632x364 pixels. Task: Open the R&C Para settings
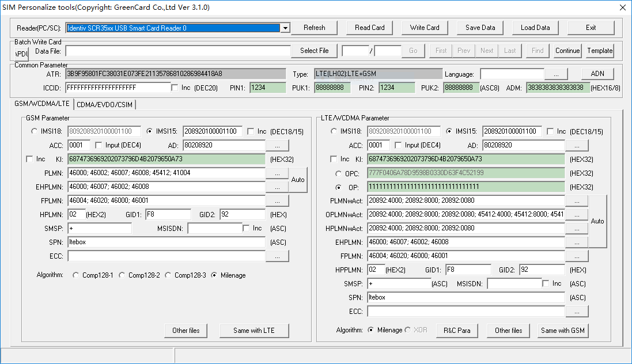pyautogui.click(x=457, y=331)
